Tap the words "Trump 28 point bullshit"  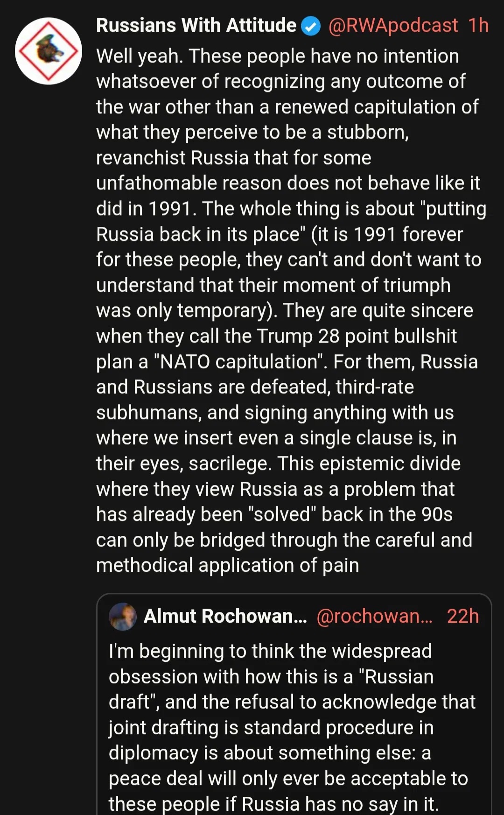click(x=357, y=336)
